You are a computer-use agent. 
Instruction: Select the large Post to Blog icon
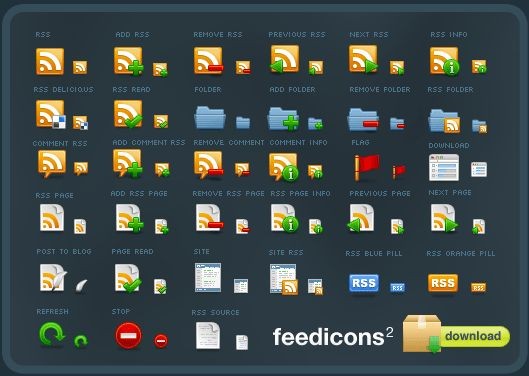click(53, 278)
